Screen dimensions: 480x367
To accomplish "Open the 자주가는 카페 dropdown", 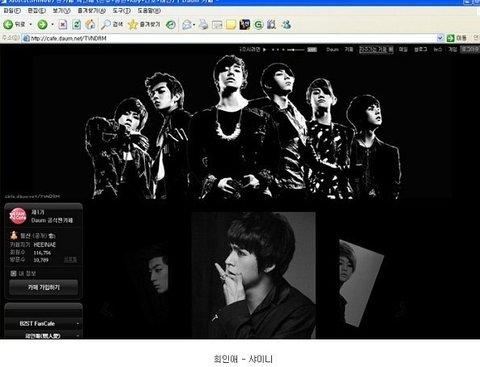I will [376, 49].
